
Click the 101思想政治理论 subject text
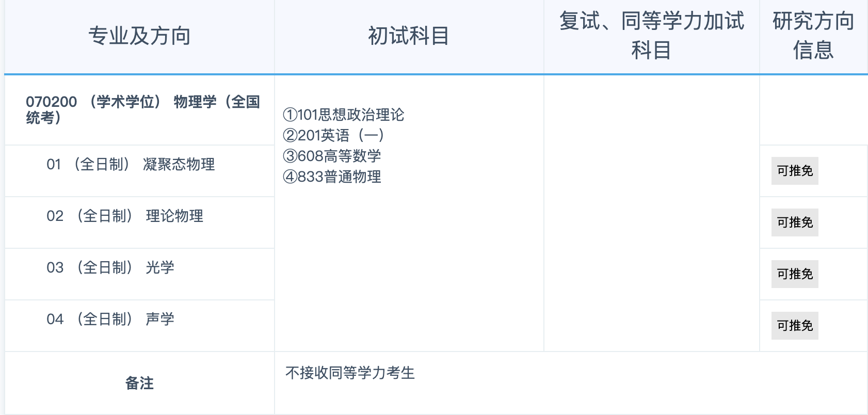(x=344, y=115)
